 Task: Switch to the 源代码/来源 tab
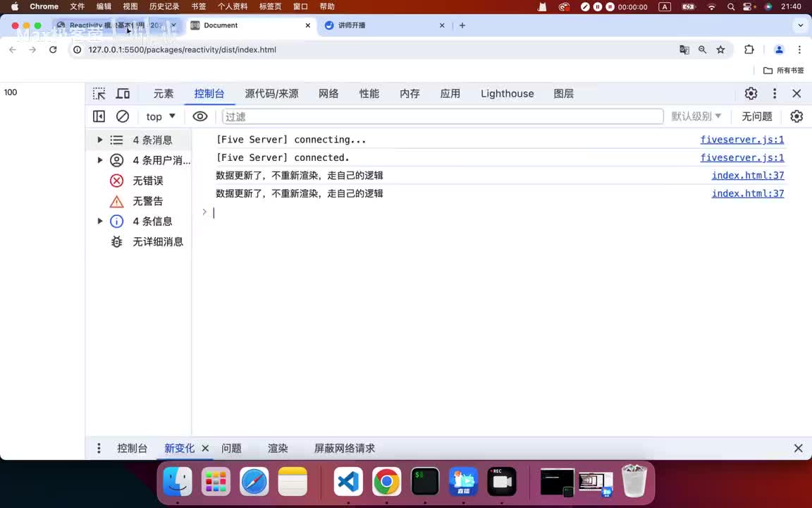[272, 94]
